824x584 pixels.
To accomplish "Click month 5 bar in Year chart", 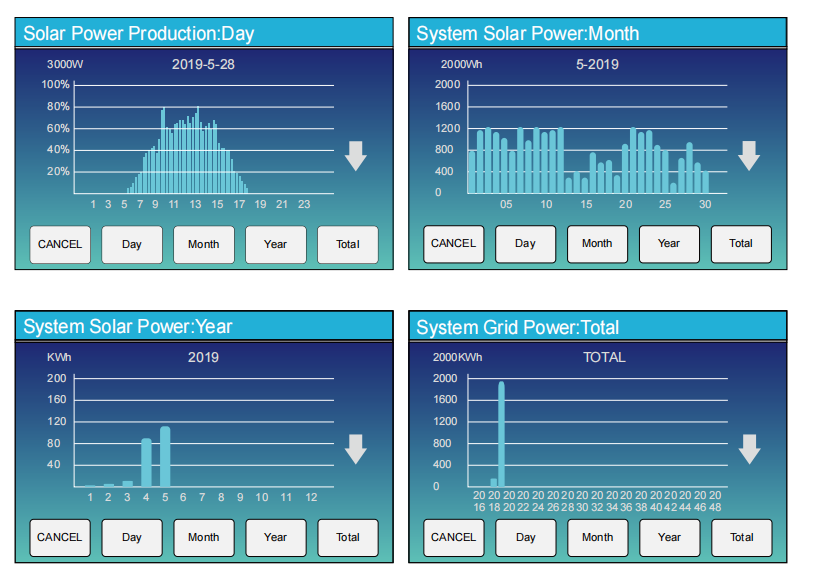I will click(165, 456).
